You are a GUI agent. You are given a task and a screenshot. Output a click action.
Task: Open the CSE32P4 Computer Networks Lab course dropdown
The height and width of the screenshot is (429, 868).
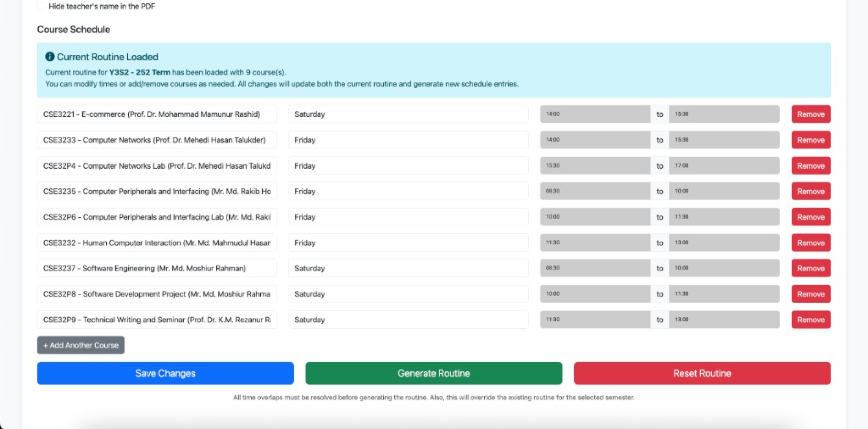click(x=157, y=166)
